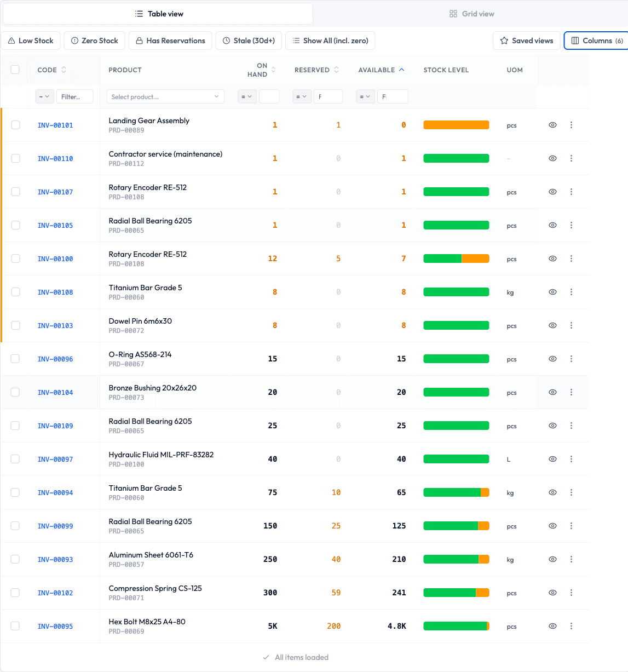Screen dimensions: 628x672
Task: Sort by ON HAND column arrows
Action: pyautogui.click(x=274, y=70)
